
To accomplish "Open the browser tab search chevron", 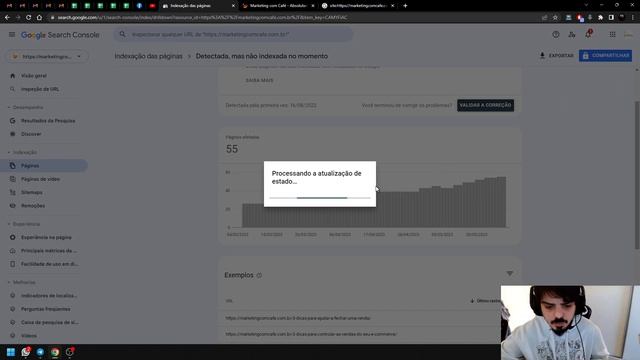I will tap(586, 6).
